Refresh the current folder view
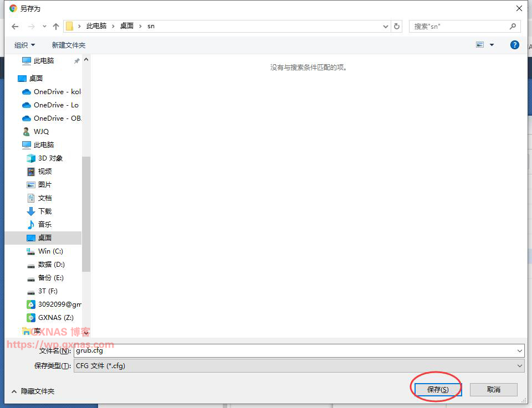Viewport: 532px width, 408px height. [x=397, y=25]
